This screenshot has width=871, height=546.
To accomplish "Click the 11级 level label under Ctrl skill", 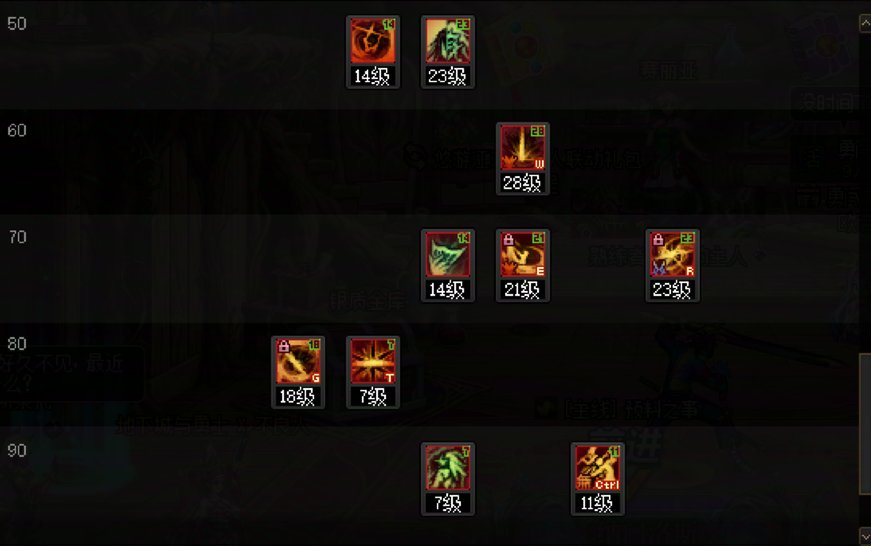I will click(x=597, y=503).
